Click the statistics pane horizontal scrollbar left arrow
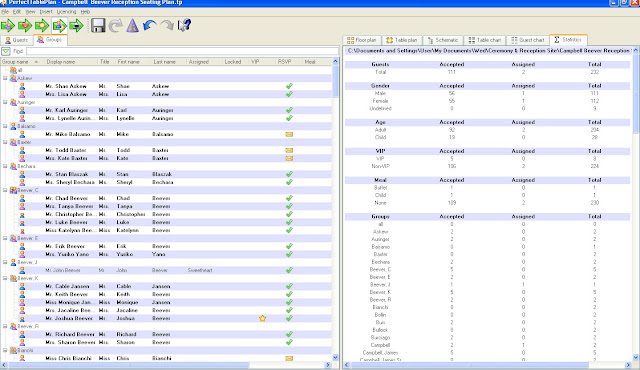 click(x=347, y=365)
